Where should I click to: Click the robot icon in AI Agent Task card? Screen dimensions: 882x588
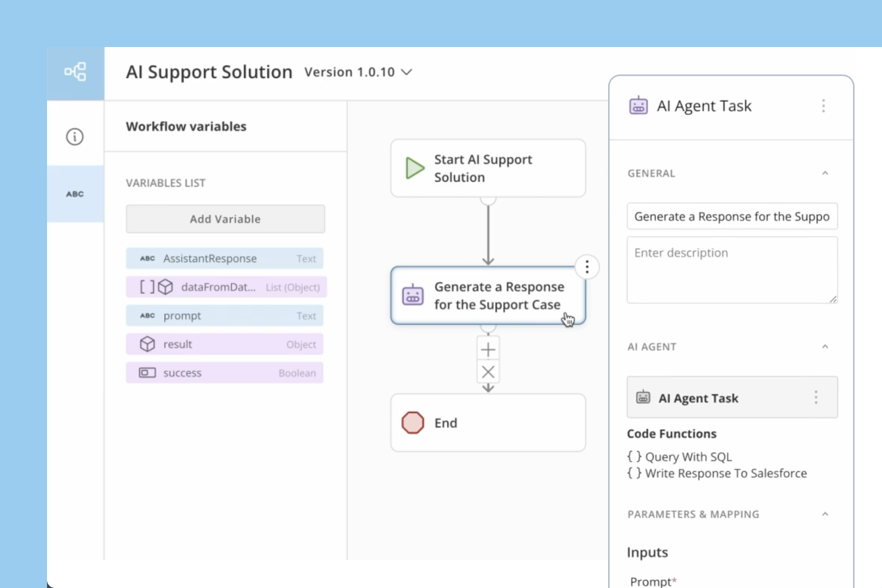[643, 397]
